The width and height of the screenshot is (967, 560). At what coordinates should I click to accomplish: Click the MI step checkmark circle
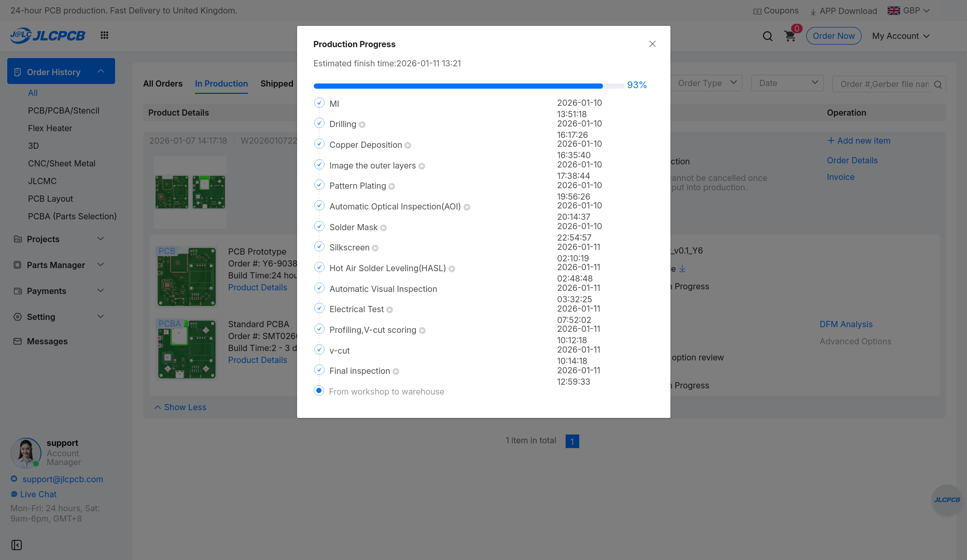[x=319, y=103]
